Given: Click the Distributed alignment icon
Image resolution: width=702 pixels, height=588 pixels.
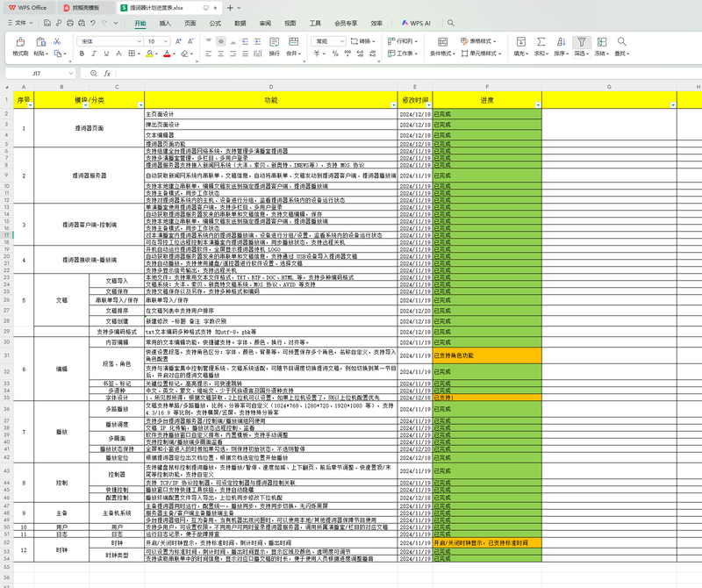Looking at the screenshot, I should click(258, 54).
